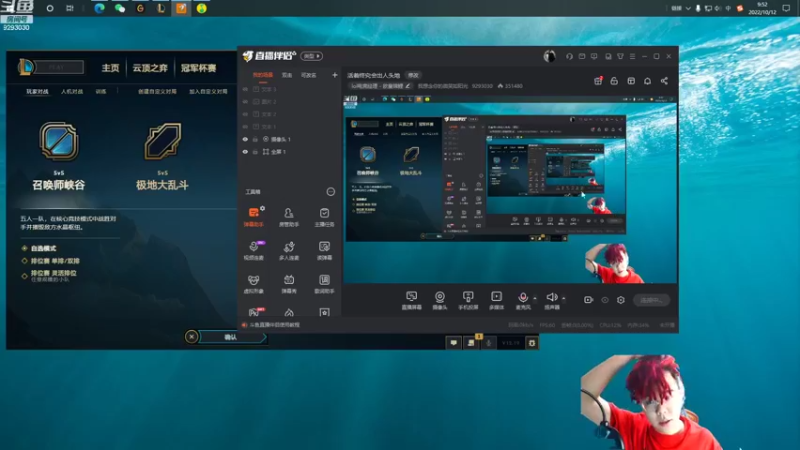The width and height of the screenshot is (800, 450).
Task: Select 自选模式 radio option
Action: (x=39, y=248)
